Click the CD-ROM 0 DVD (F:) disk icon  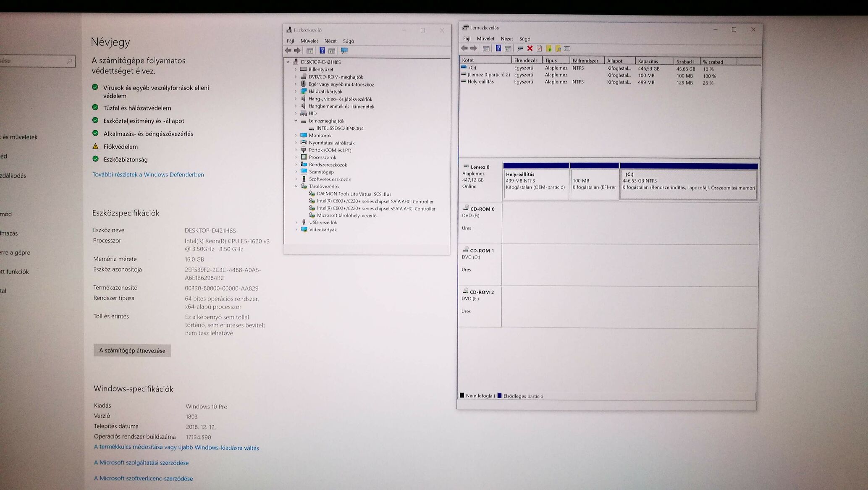466,208
